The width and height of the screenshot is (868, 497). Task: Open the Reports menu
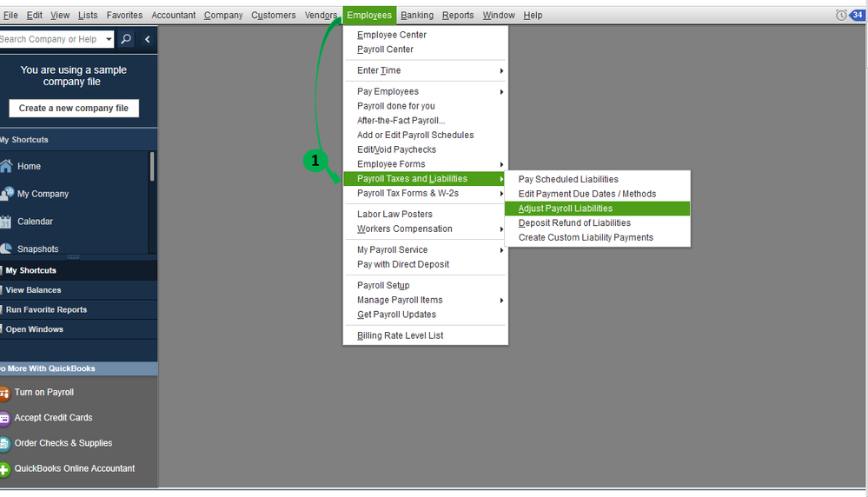[x=458, y=16]
